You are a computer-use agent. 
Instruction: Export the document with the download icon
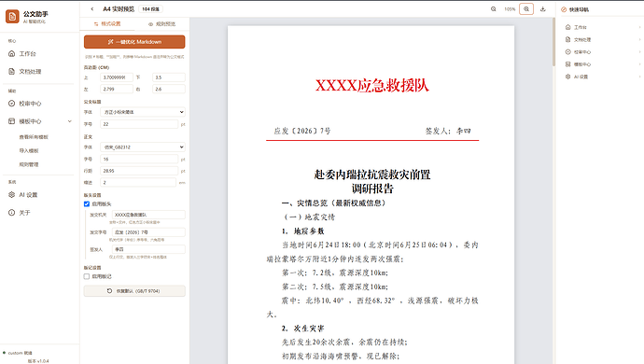tap(542, 9)
